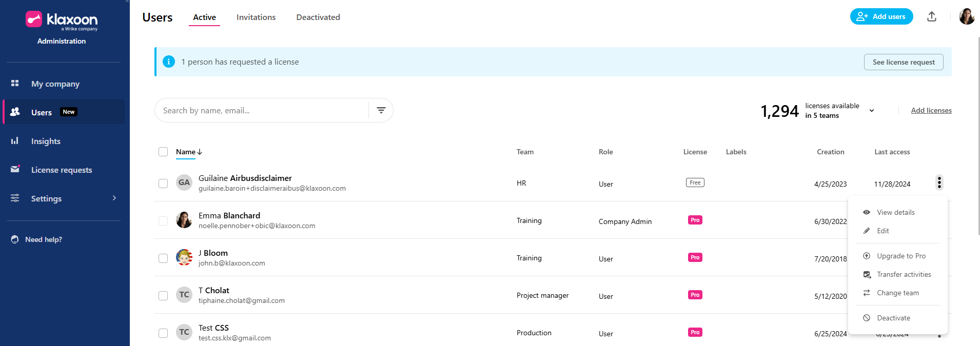Screen dimensions: 980x346
Task: Open profile avatar in top right
Action: (x=966, y=16)
